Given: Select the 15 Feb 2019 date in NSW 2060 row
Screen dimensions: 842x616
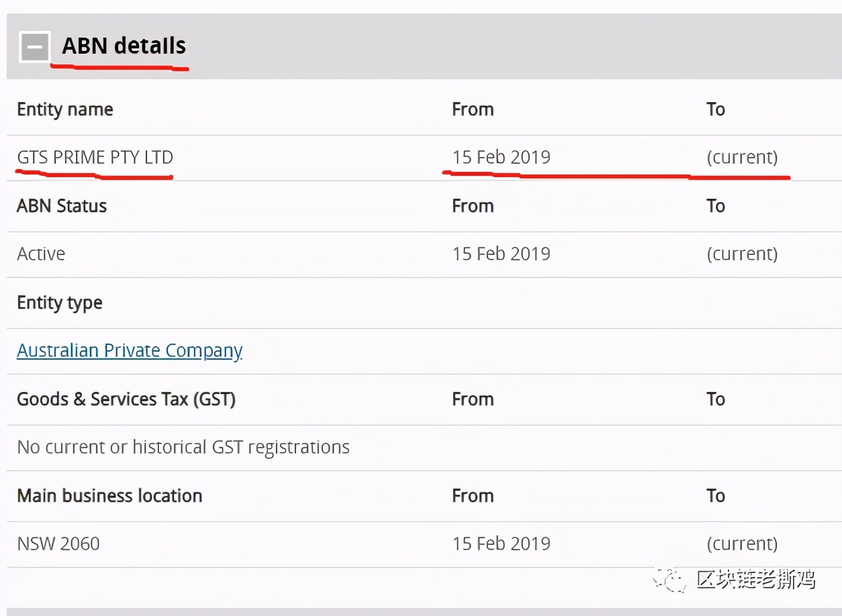Looking at the screenshot, I should click(x=502, y=544).
